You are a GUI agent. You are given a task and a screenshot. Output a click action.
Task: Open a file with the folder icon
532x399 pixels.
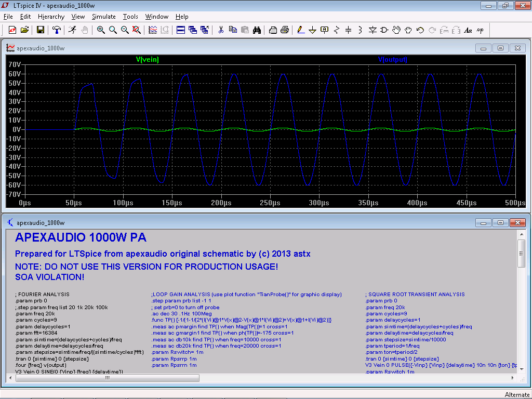pos(24,30)
